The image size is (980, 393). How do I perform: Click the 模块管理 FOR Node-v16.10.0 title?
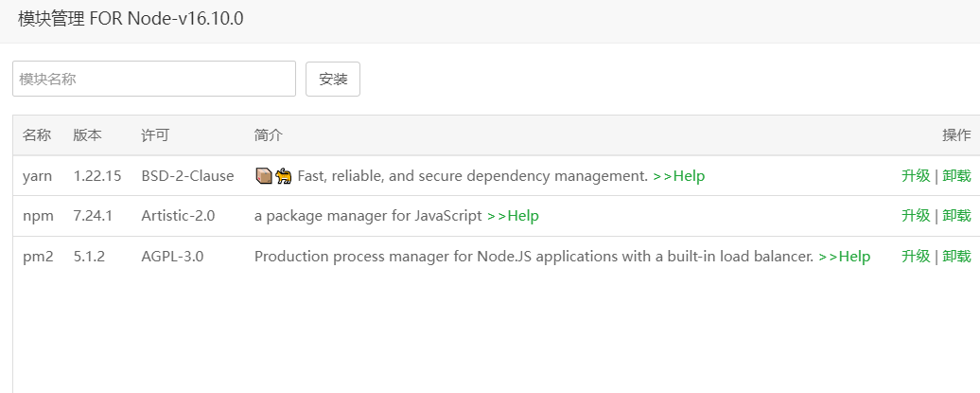(x=131, y=19)
